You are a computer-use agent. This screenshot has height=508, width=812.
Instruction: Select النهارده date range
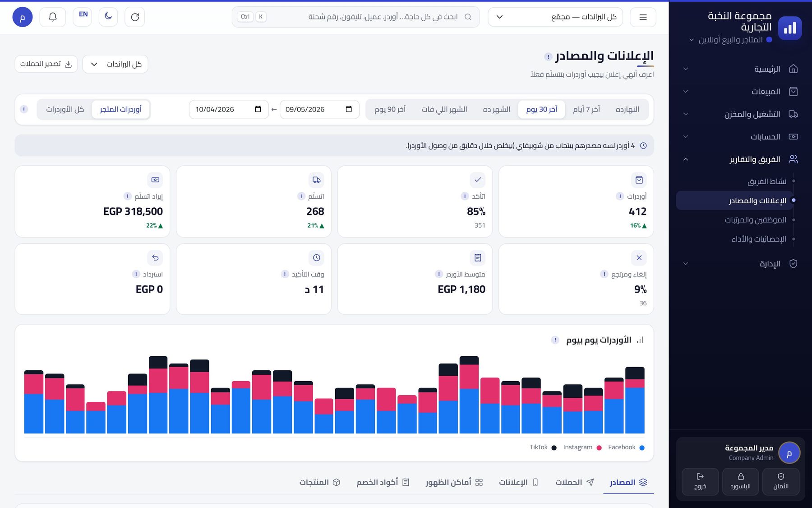627,109
